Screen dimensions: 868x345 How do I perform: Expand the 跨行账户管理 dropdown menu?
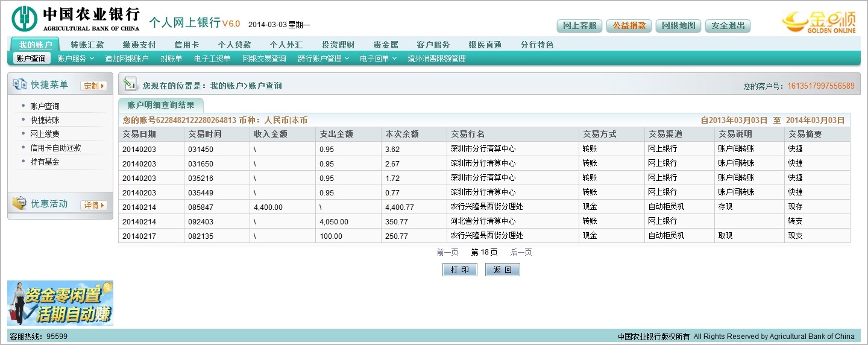tap(322, 59)
